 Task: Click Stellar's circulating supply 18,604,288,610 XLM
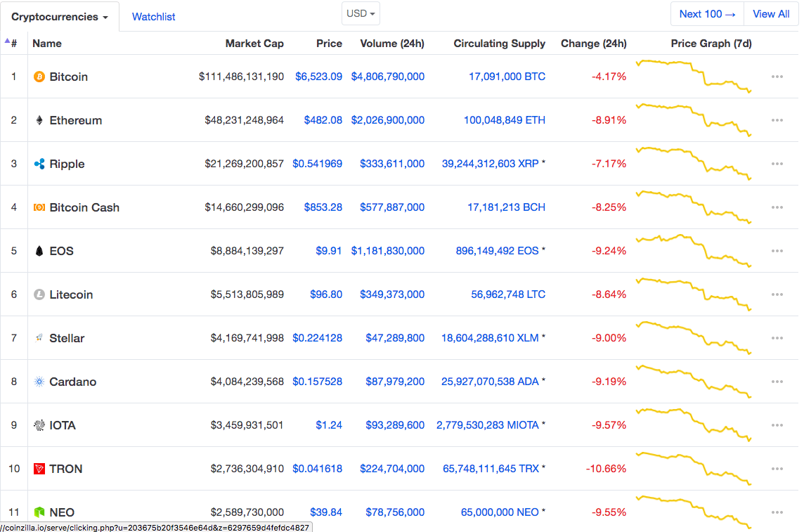coord(490,338)
